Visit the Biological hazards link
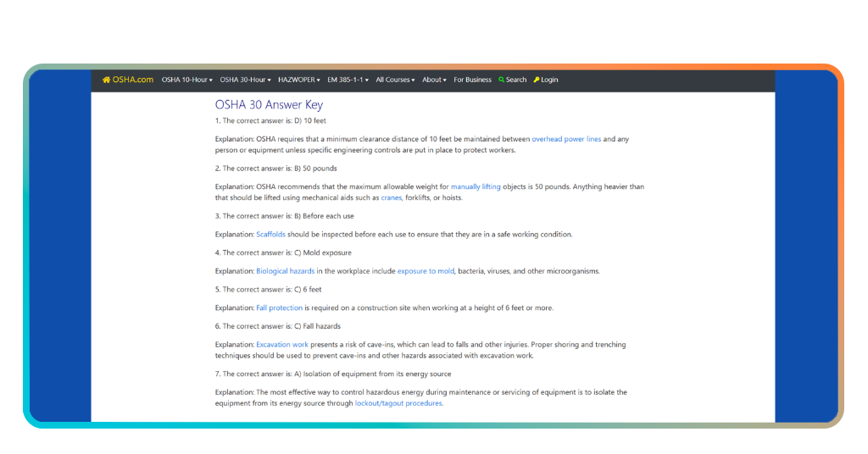Viewport: 868px width, 454px height. (x=285, y=271)
